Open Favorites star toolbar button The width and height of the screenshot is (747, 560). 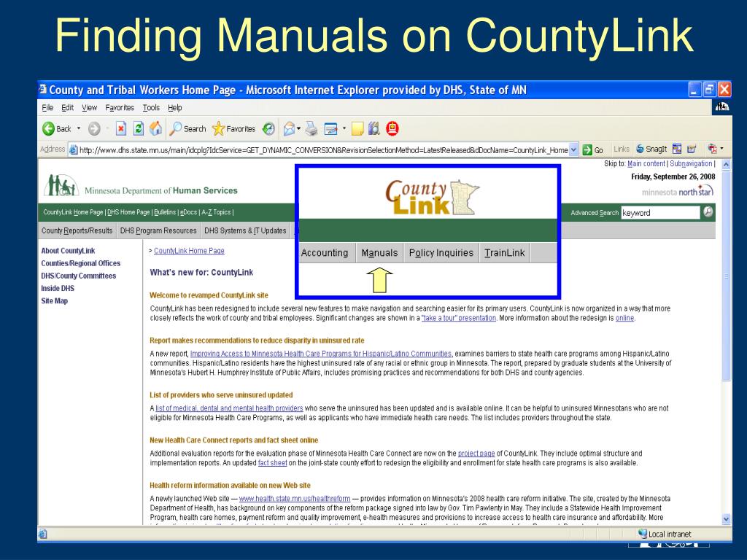click(x=234, y=128)
